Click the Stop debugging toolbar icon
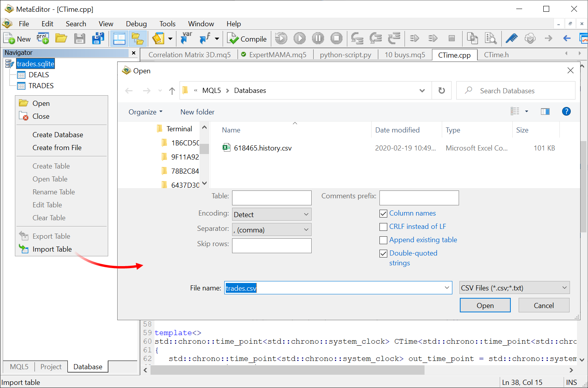The height and width of the screenshot is (388, 588). pyautogui.click(x=336, y=38)
